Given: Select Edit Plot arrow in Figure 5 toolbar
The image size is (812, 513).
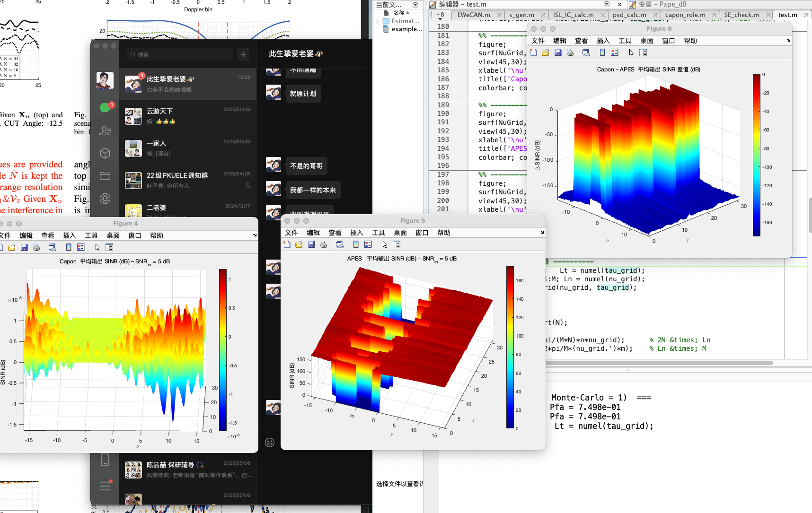Looking at the screenshot, I should pos(385,244).
